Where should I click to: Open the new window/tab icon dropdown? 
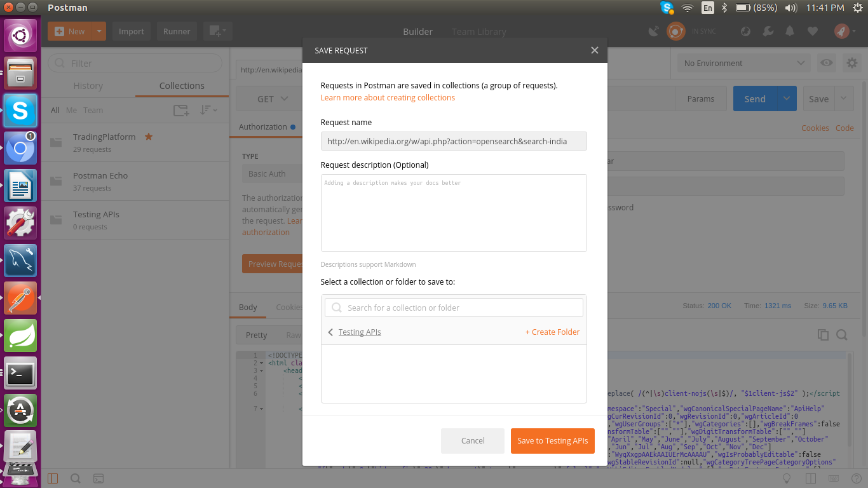click(x=218, y=31)
